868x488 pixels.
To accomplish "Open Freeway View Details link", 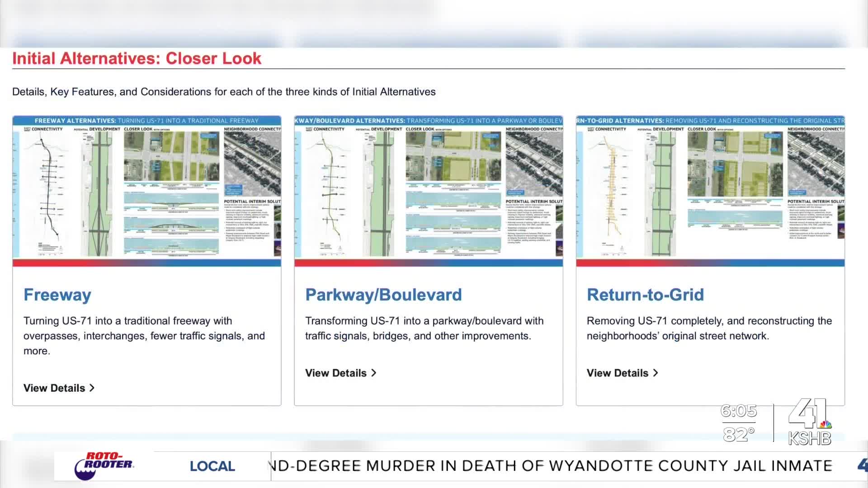I will [59, 388].
